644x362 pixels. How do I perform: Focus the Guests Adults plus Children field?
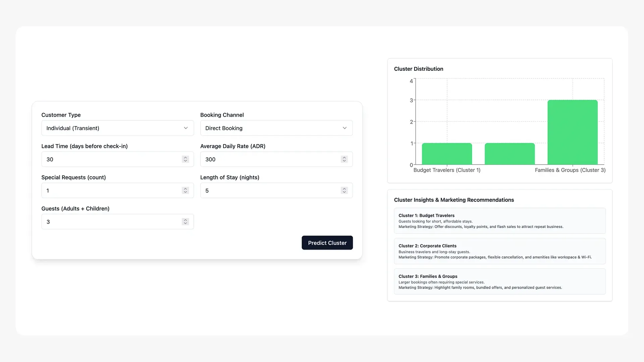coord(111,222)
